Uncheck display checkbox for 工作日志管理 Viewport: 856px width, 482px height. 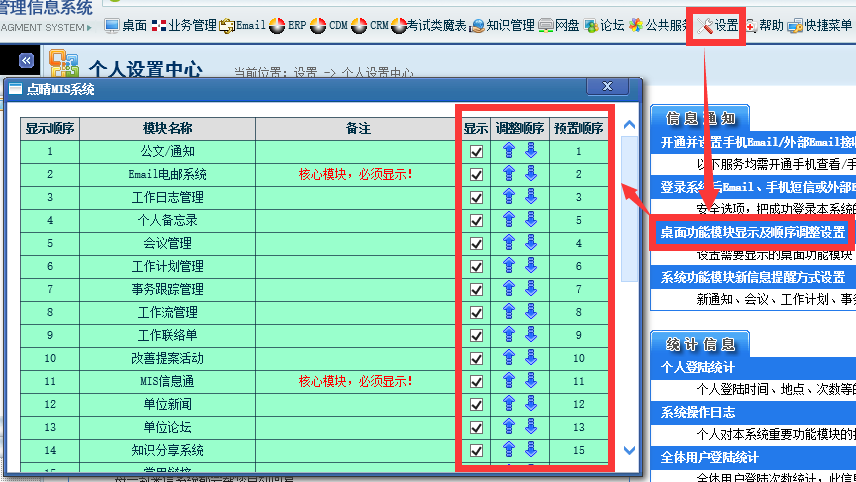coord(476,198)
